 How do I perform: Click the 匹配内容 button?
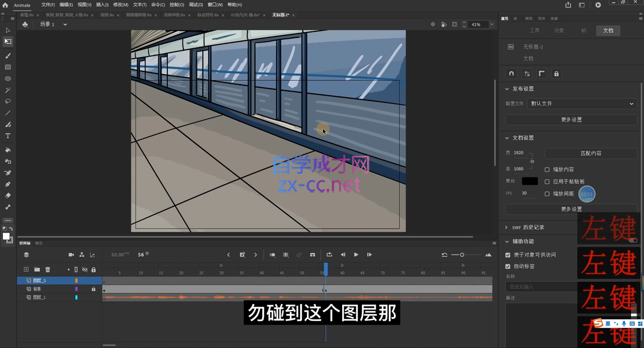point(591,153)
